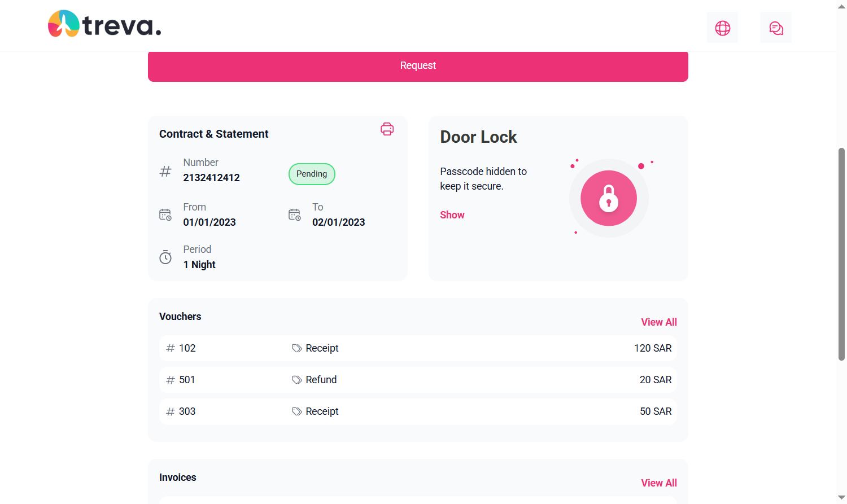This screenshot has width=847, height=504.
Task: Click the scrollbar down arrow
Action: point(841,498)
